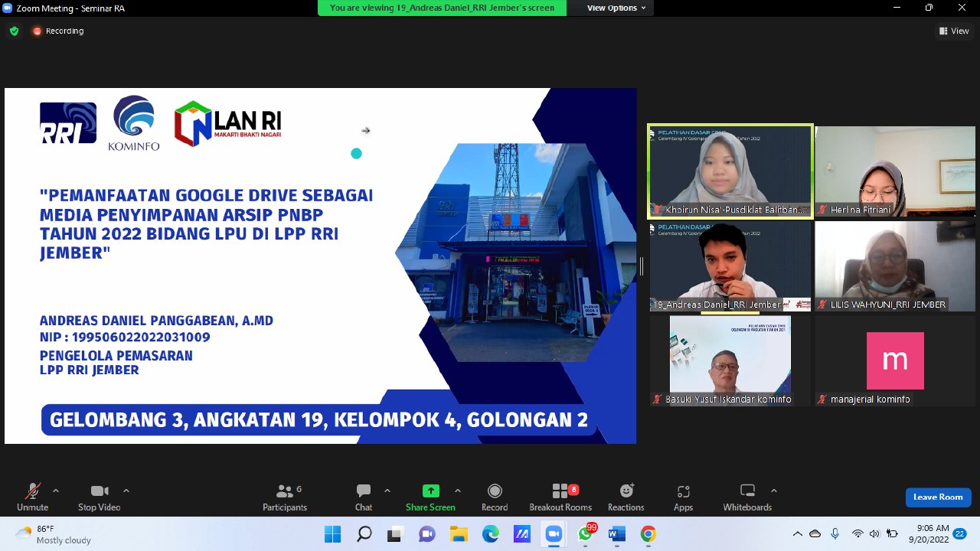
Task: Show hidden system tray icons
Action: tap(798, 534)
